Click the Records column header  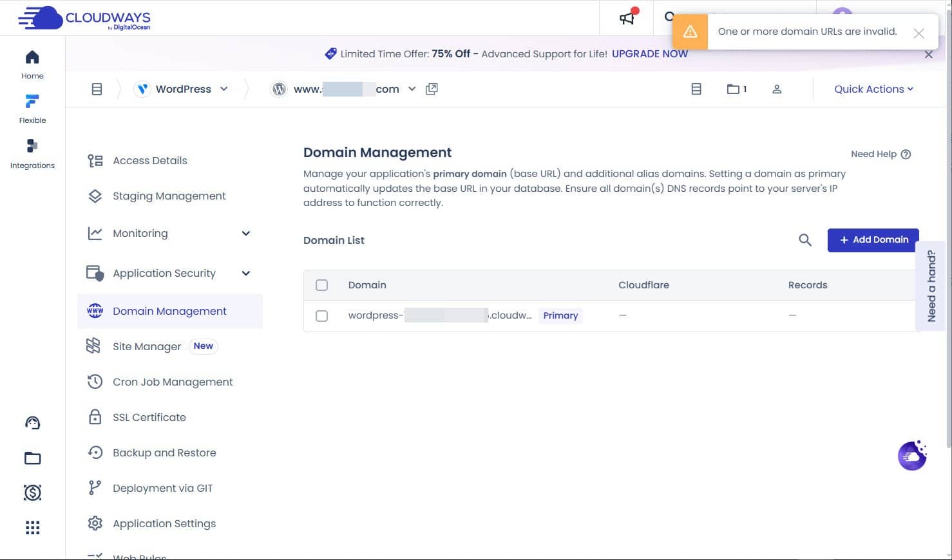pyautogui.click(x=808, y=285)
